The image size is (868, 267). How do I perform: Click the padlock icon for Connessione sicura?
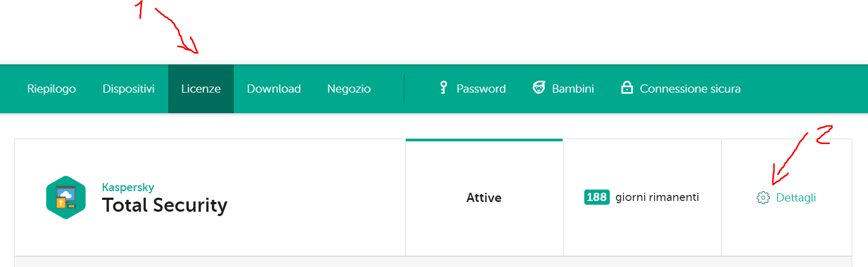(x=627, y=88)
